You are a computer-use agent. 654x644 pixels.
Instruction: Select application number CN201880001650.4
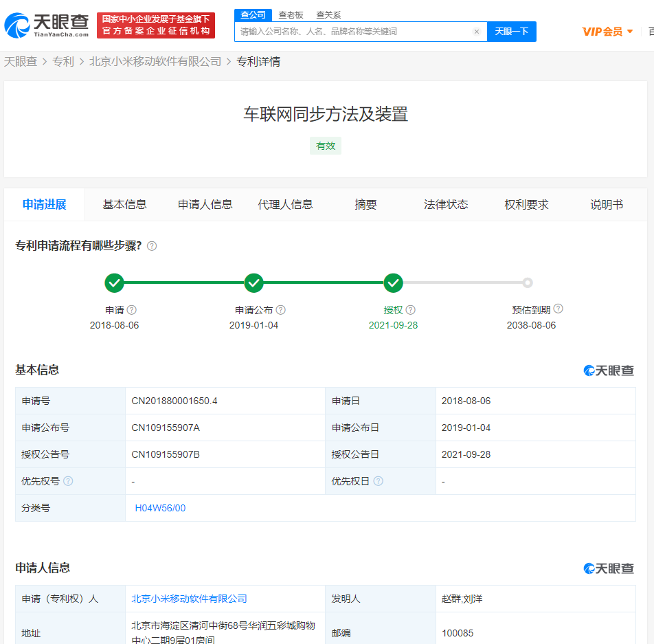pos(174,401)
